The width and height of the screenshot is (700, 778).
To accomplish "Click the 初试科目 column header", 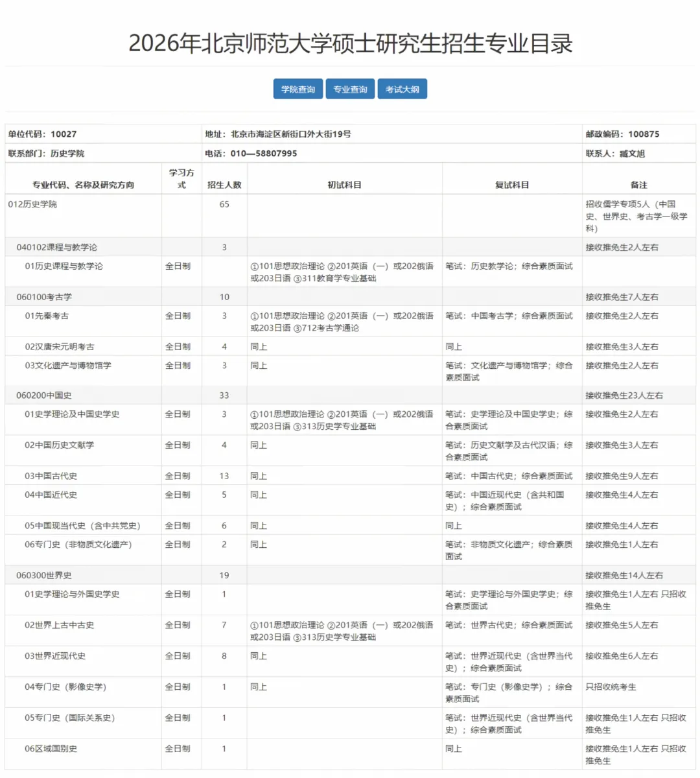I will pos(344,185).
